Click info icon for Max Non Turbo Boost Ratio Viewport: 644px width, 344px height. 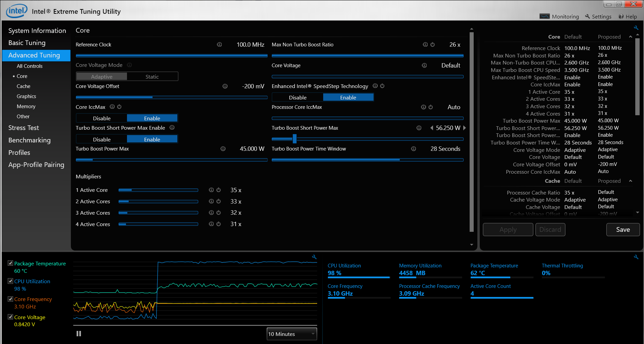[x=425, y=44]
